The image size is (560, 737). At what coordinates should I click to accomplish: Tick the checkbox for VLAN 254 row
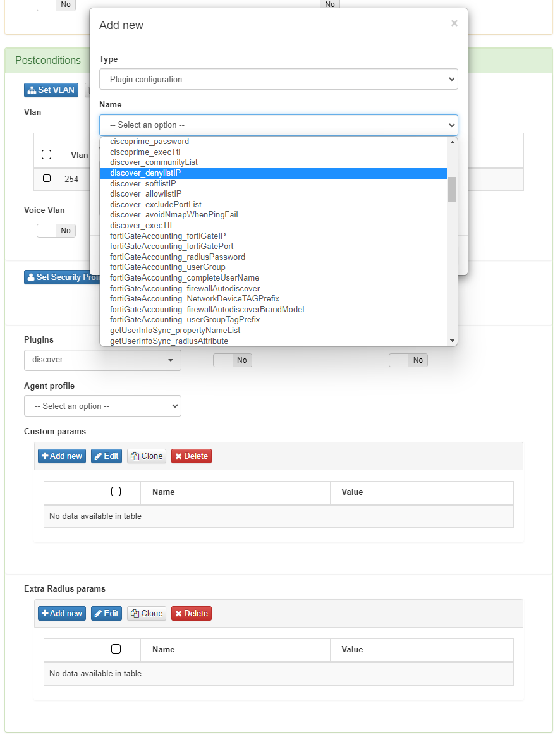click(x=47, y=179)
